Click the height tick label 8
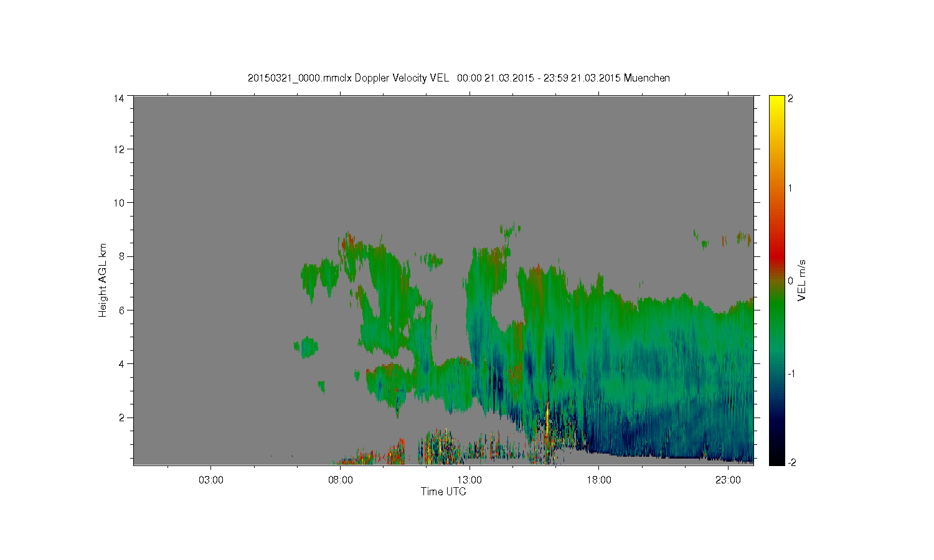This screenshot has height=560, width=934. tap(121, 256)
